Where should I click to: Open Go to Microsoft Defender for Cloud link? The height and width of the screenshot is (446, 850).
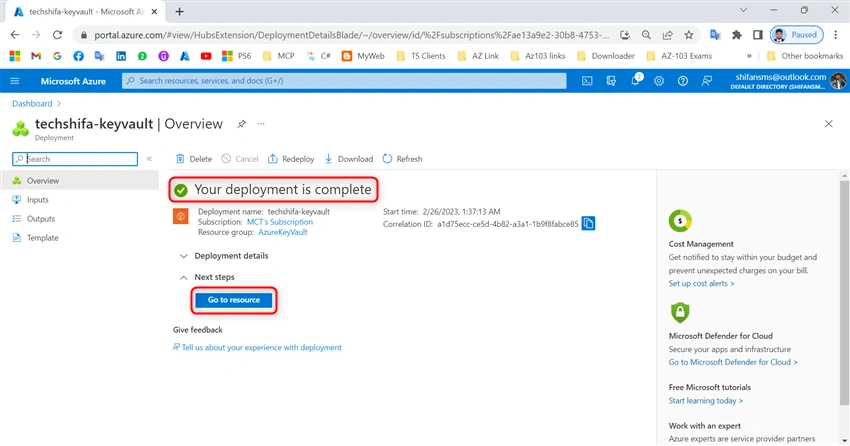(732, 362)
